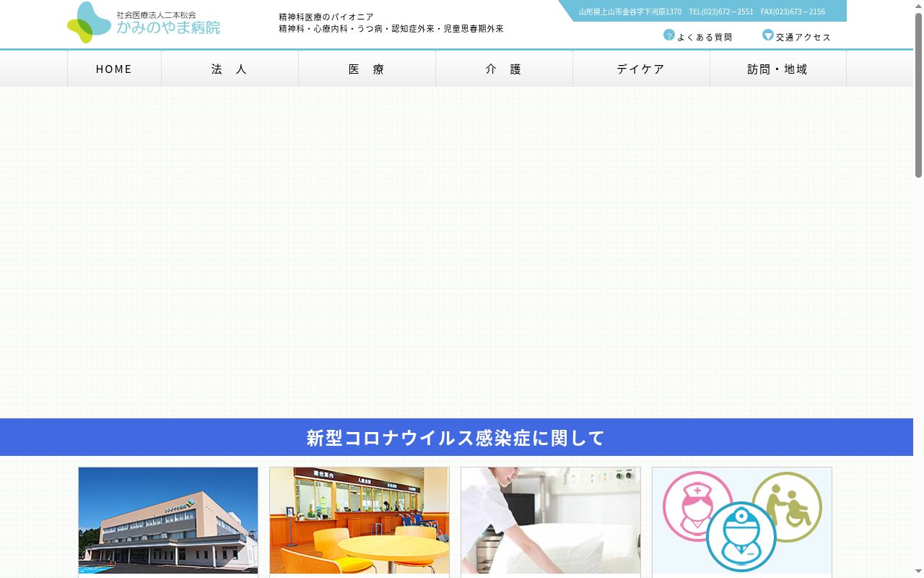Click the かみのやま病院 butterfly logo

point(89,22)
